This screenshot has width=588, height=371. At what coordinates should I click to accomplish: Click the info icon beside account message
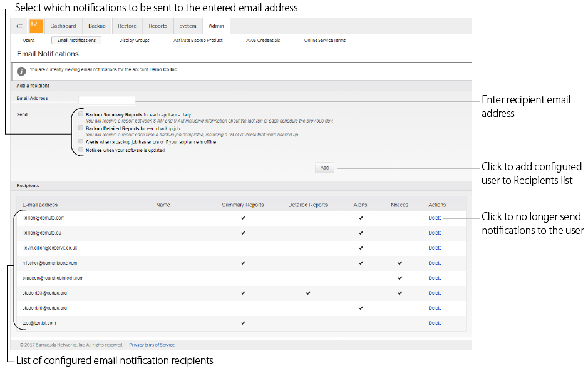click(x=21, y=70)
